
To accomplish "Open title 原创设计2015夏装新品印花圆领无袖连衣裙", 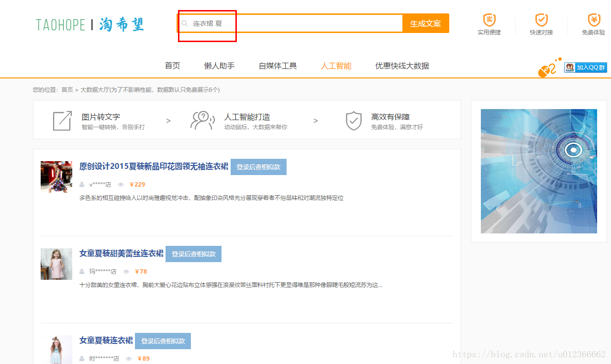I will pyautogui.click(x=154, y=166).
